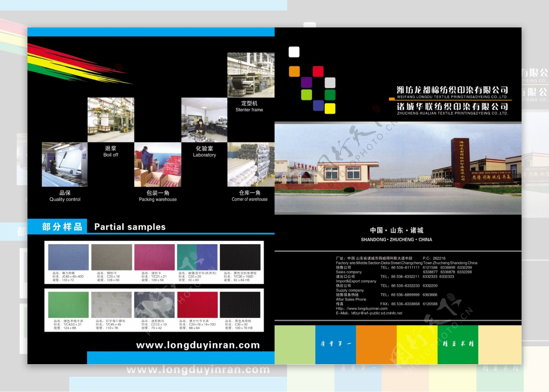549x392 pixels.
Task: Click the magenta fabric sample T/C21×21
Action: pos(154,257)
